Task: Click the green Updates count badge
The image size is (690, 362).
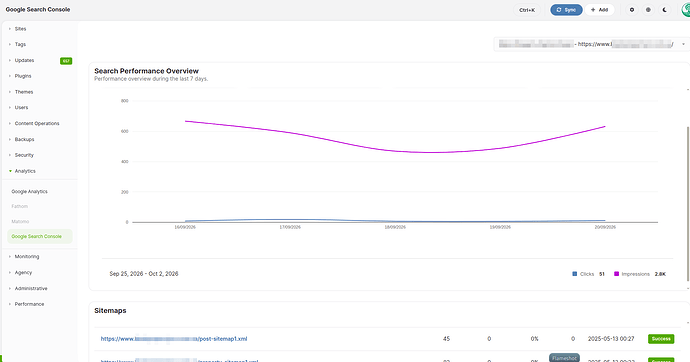Action: pyautogui.click(x=66, y=61)
